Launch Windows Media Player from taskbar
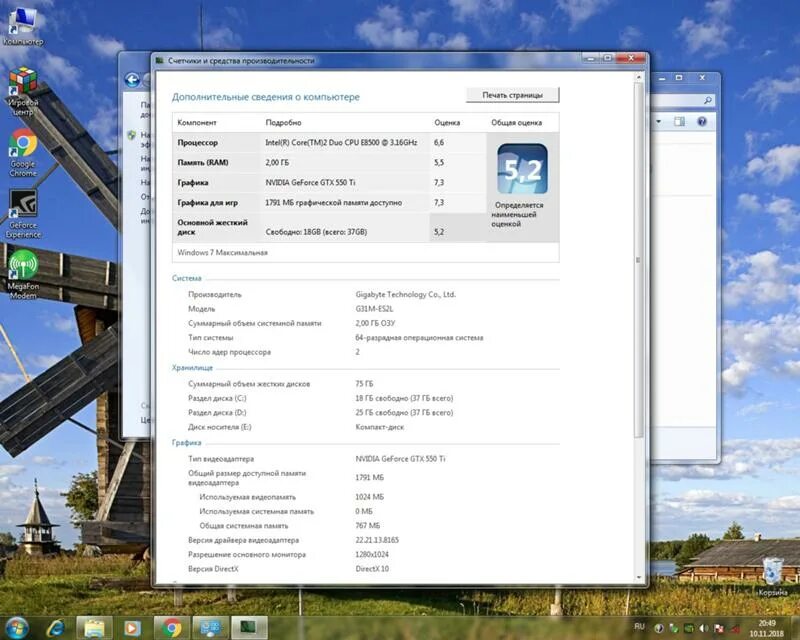This screenshot has height=640, width=800. (132, 628)
